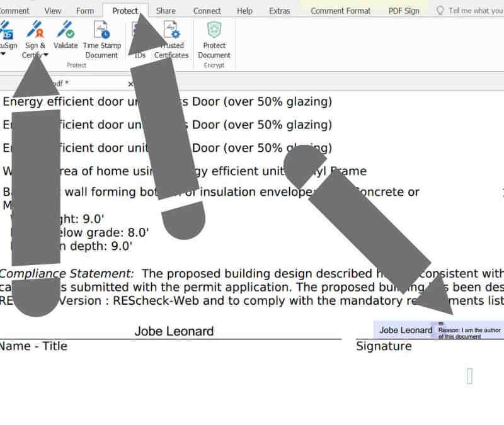Expand the DocuSign dropdown arrow
504x425 pixels.
pos(3,55)
